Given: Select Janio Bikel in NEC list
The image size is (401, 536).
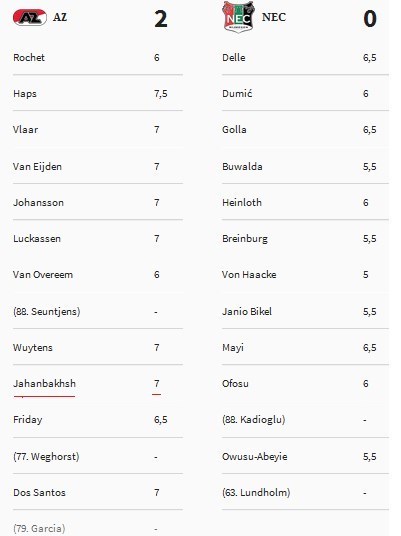Looking at the screenshot, I should [x=247, y=311].
